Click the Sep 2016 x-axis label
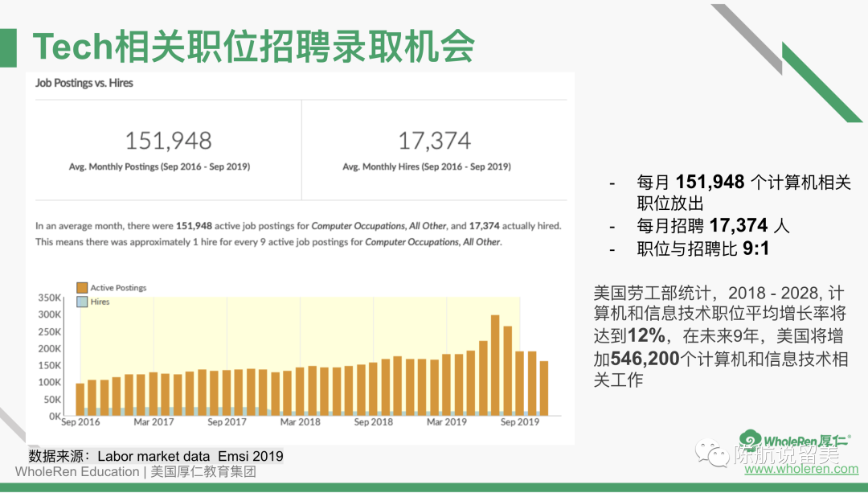 (80, 422)
